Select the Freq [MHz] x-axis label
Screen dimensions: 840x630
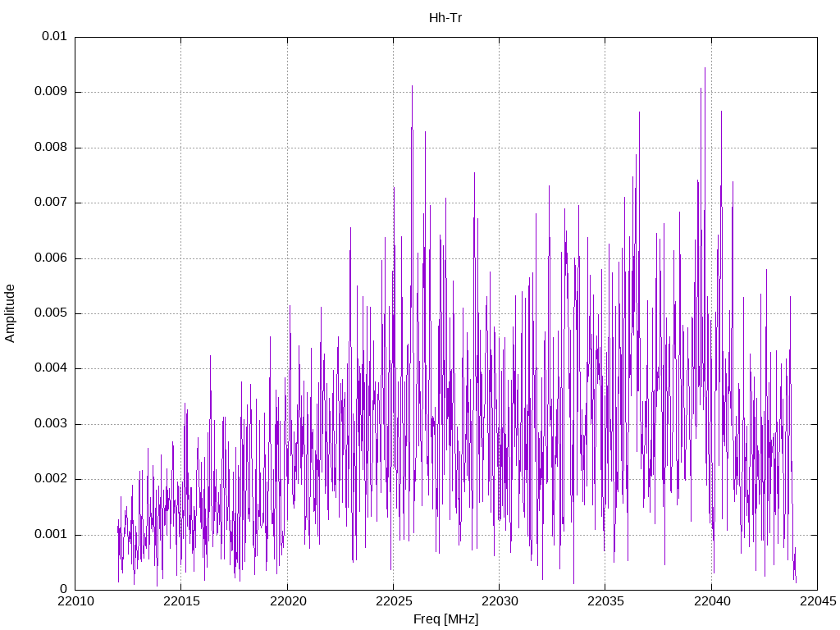tap(445, 619)
